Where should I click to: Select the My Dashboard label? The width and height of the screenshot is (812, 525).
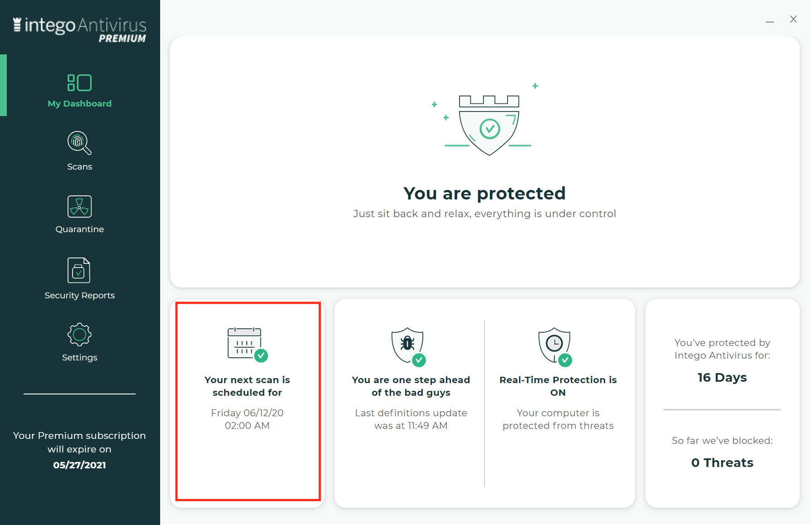pos(79,103)
